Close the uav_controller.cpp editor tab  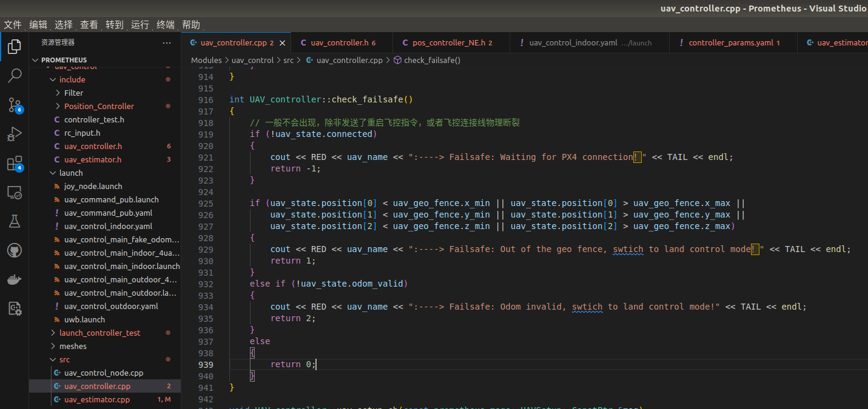click(x=283, y=43)
